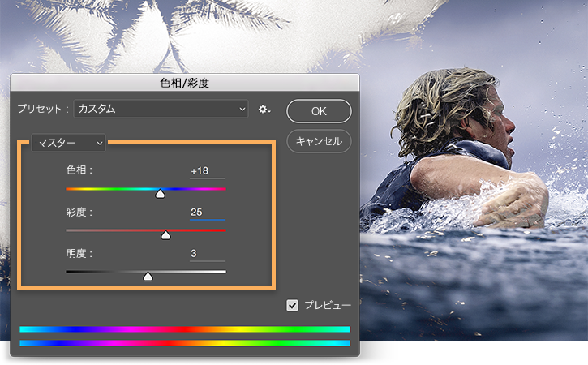Viewport: 588px width, 365px height.
Task: Click the hue slider thumb
Action: (x=160, y=194)
